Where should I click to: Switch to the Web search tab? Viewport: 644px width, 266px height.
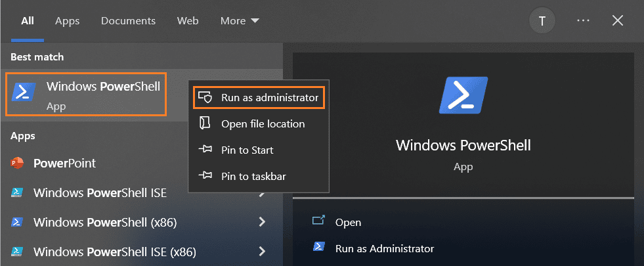pyautogui.click(x=188, y=21)
